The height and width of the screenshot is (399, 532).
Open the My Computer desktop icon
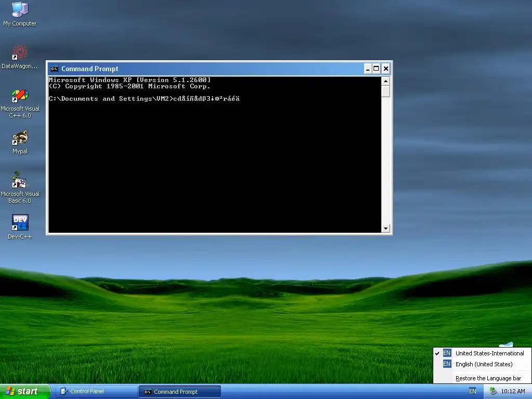click(x=20, y=14)
